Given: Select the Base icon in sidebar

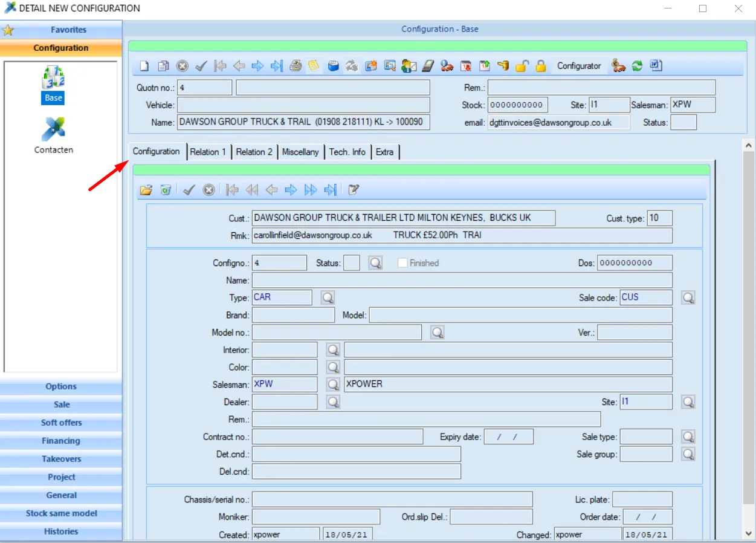Looking at the screenshot, I should pos(53,85).
